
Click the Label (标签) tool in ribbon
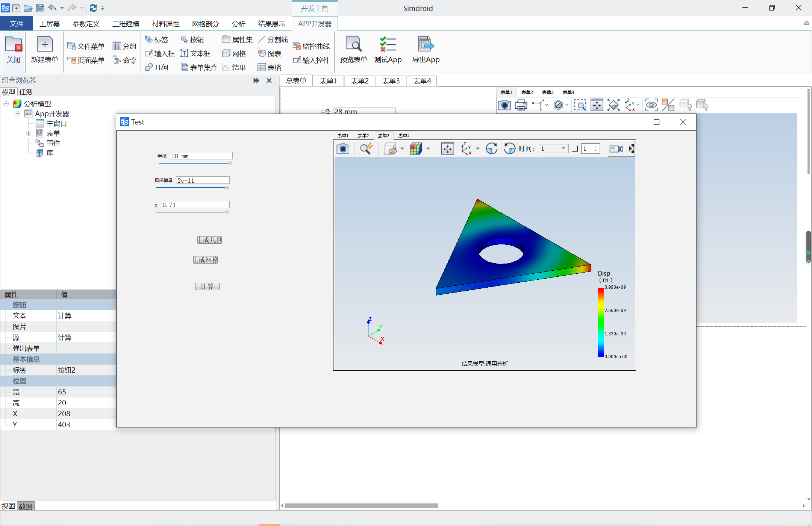[x=156, y=39]
